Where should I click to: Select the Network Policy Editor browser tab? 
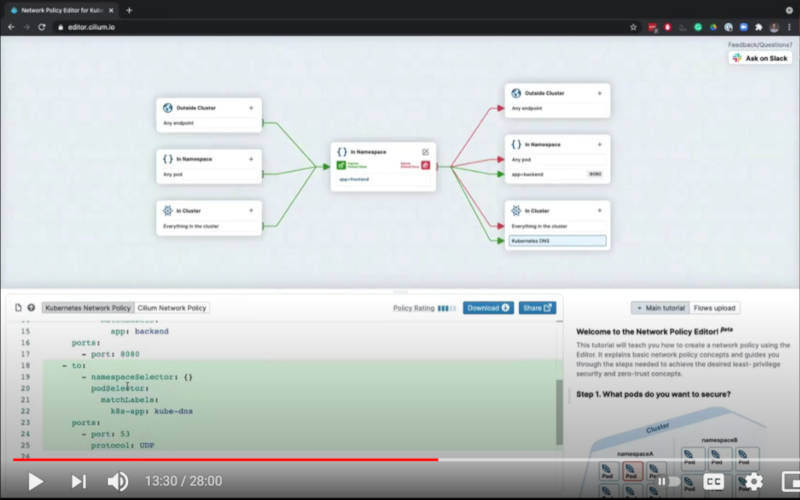62,10
